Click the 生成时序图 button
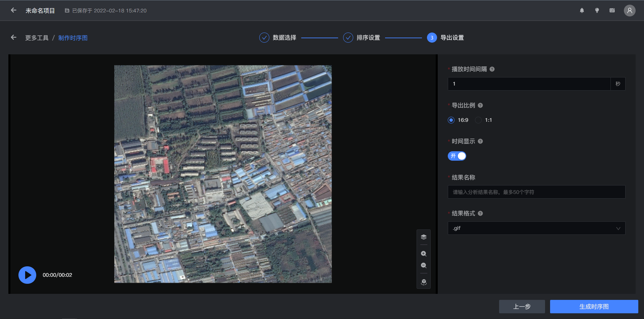Image resolution: width=644 pixels, height=319 pixels. point(594,307)
